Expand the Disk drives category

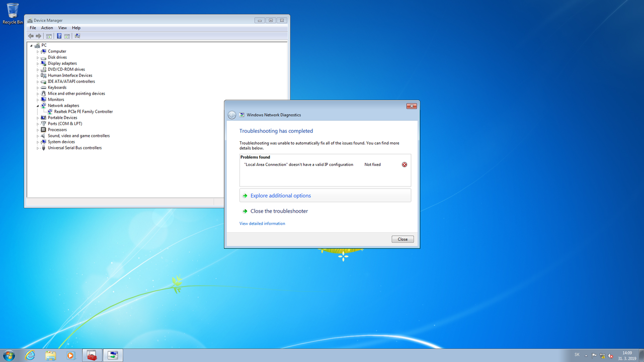pyautogui.click(x=38, y=57)
